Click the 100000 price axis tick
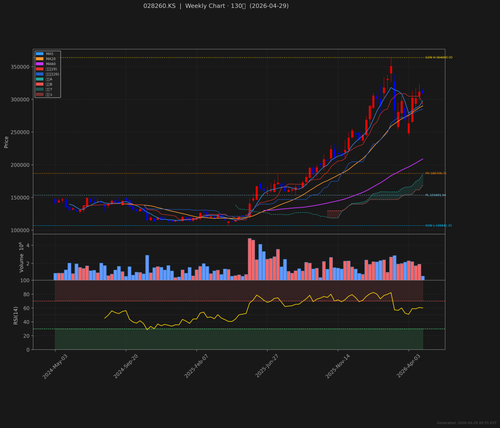 click(20, 230)
